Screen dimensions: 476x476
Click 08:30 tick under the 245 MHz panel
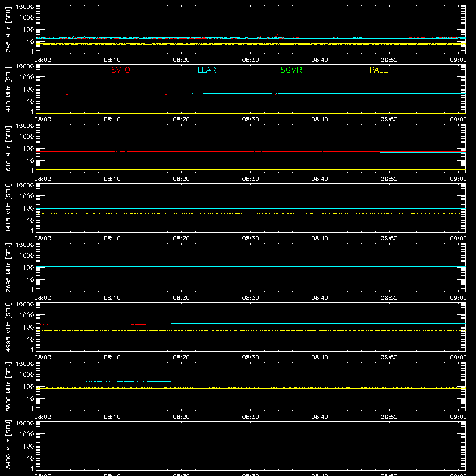point(250,60)
